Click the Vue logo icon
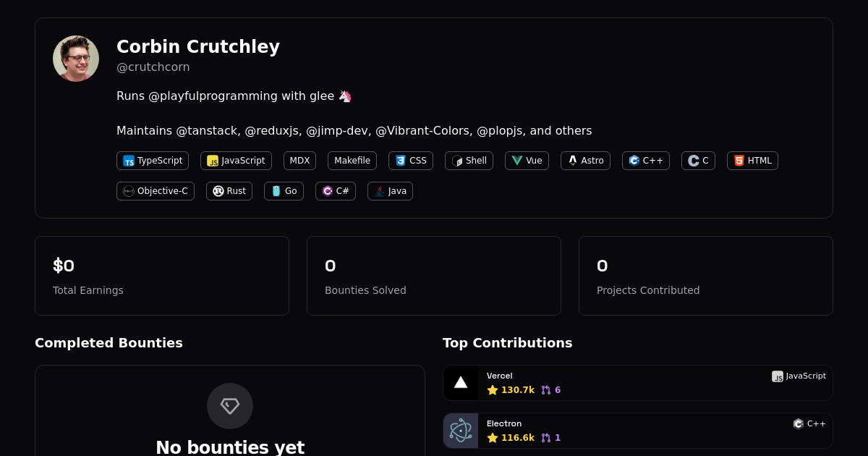The width and height of the screenshot is (868, 456). (517, 161)
